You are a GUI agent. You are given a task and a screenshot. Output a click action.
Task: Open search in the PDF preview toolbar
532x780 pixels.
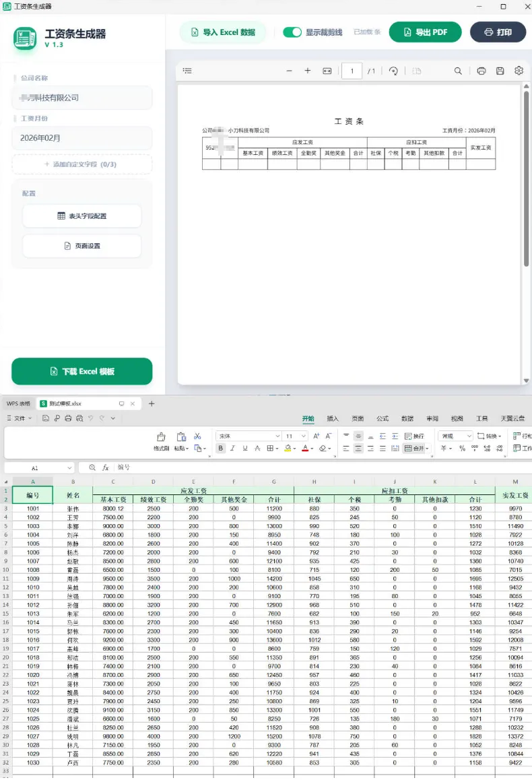pyautogui.click(x=458, y=71)
